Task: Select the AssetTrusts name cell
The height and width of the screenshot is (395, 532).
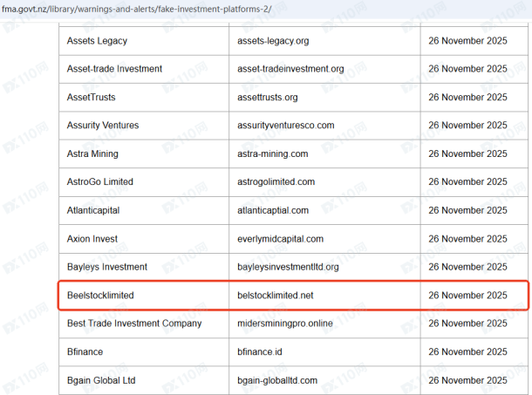Action: [x=91, y=97]
